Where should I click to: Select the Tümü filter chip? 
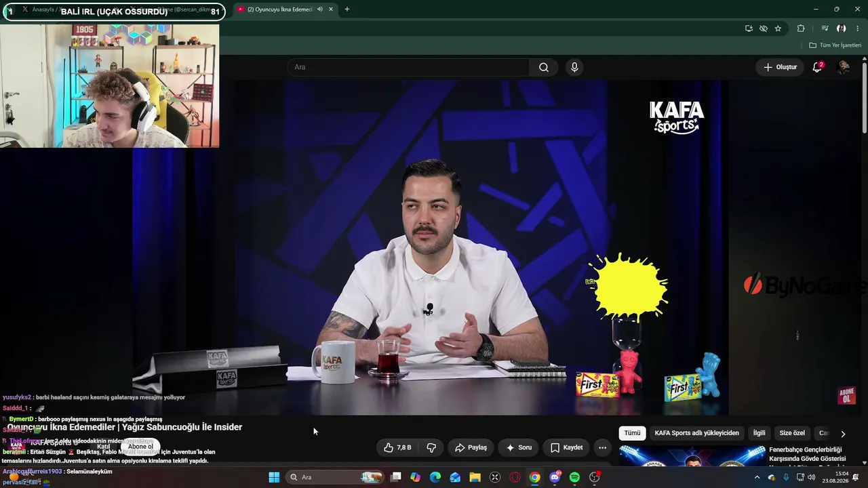pyautogui.click(x=632, y=433)
